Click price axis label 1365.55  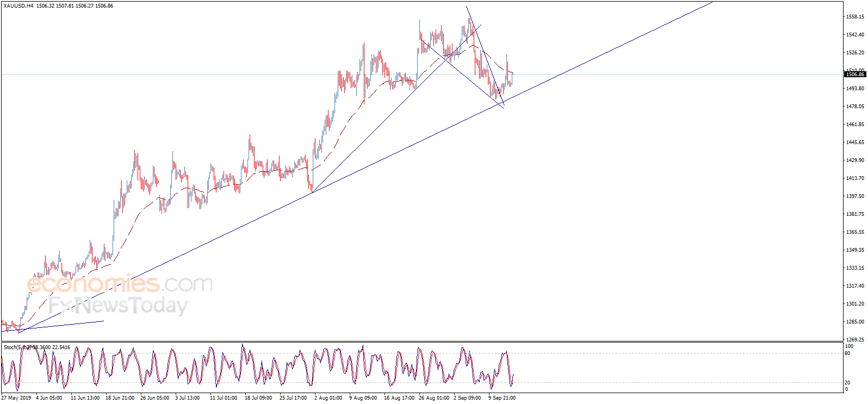(855, 232)
